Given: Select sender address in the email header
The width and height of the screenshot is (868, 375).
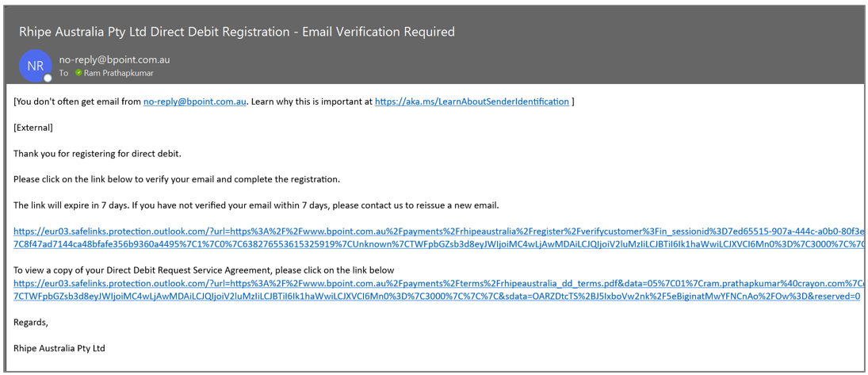Looking at the screenshot, I should [x=114, y=59].
